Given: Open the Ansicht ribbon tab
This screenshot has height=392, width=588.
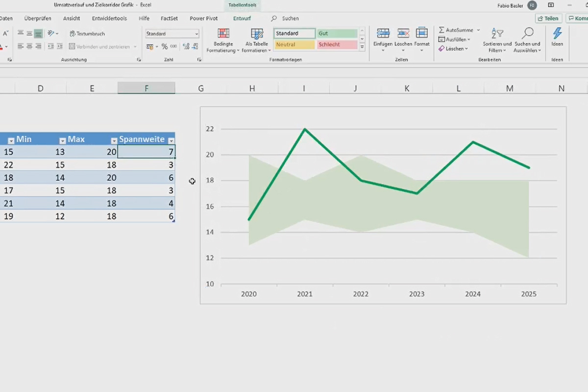Looking at the screenshot, I should (x=72, y=18).
